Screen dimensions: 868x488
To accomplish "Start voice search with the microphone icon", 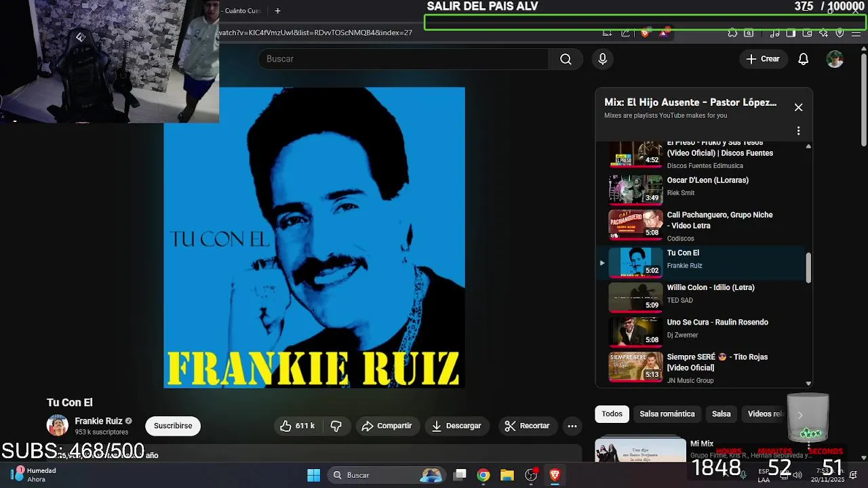I will 602,59.
